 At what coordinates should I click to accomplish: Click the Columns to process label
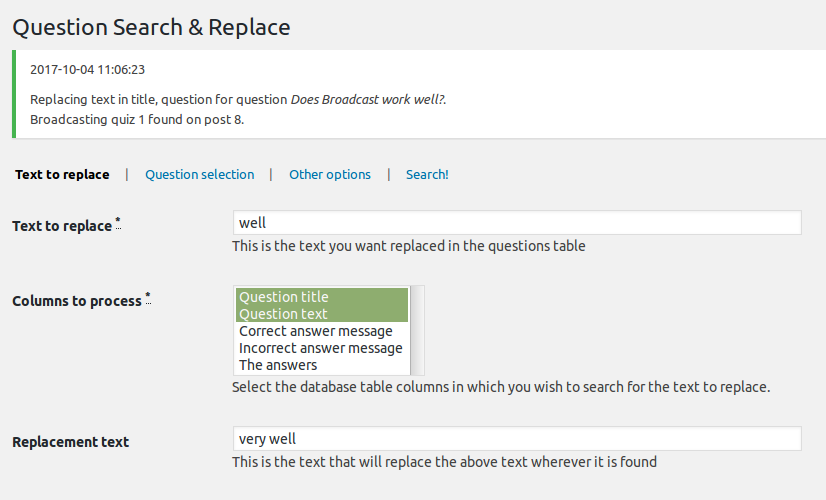77,301
